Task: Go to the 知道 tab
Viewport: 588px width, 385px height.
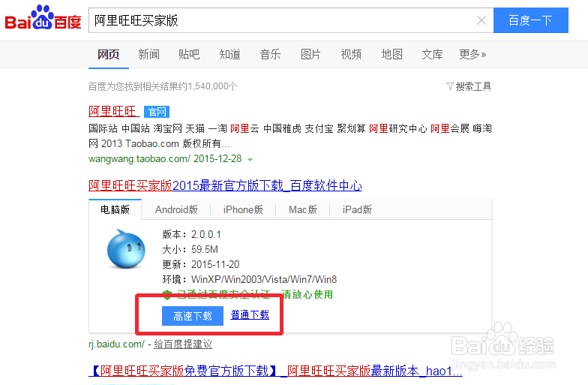Action: coord(229,54)
